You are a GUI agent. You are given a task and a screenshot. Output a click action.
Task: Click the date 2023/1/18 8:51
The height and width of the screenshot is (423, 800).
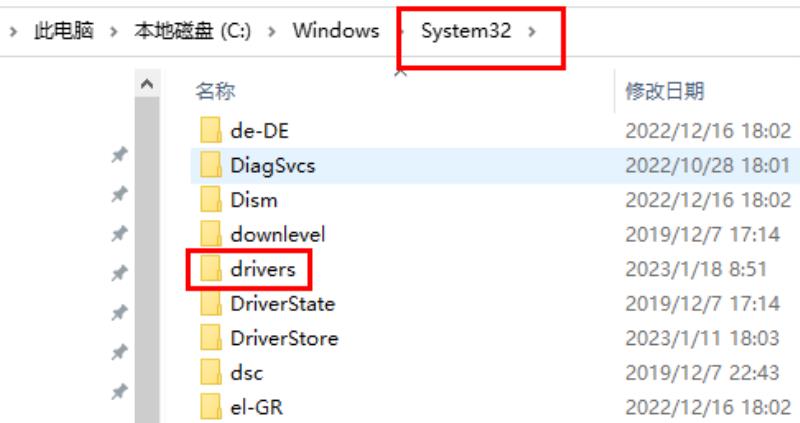click(x=696, y=269)
